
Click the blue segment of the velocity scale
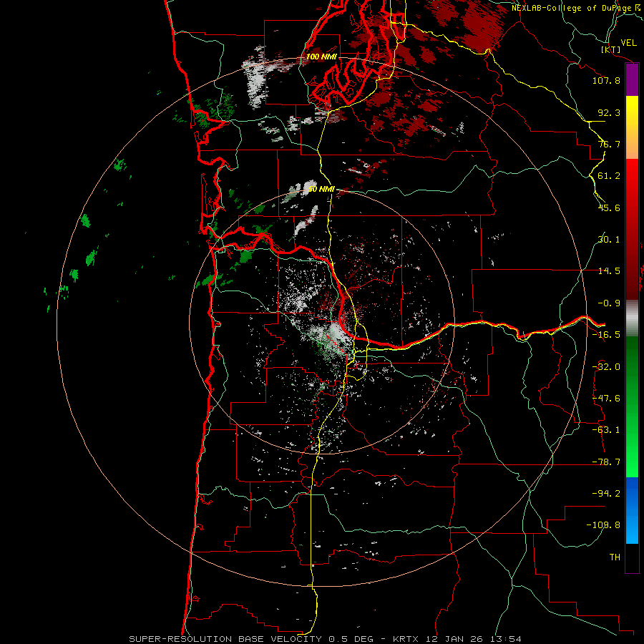pos(632,510)
